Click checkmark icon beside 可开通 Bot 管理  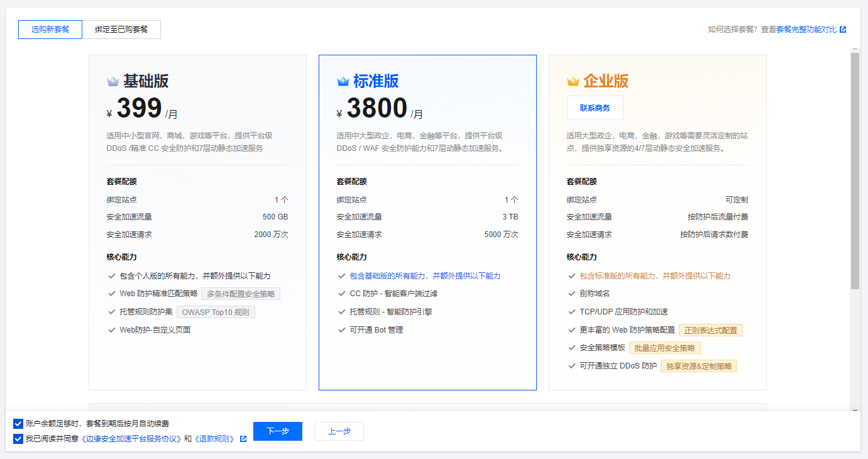(x=342, y=329)
